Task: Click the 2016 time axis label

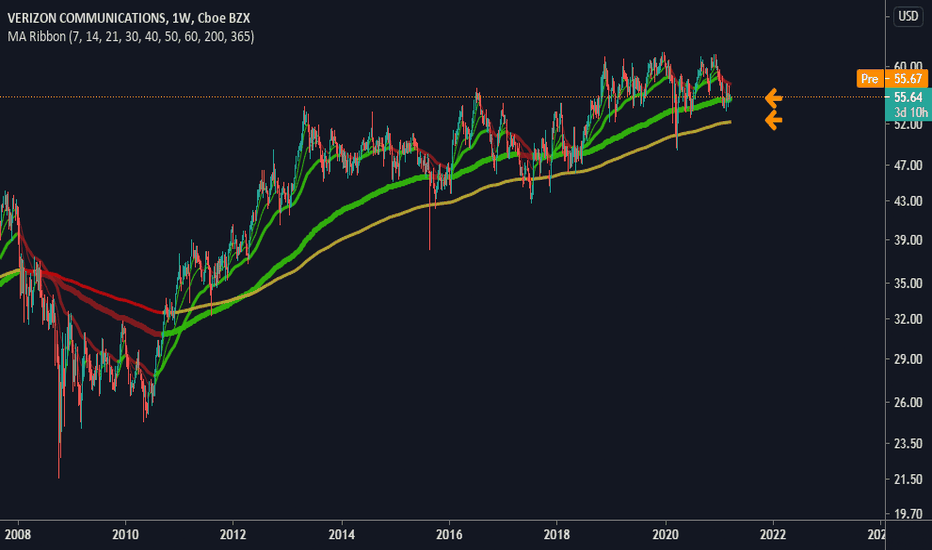Action: tap(449, 535)
